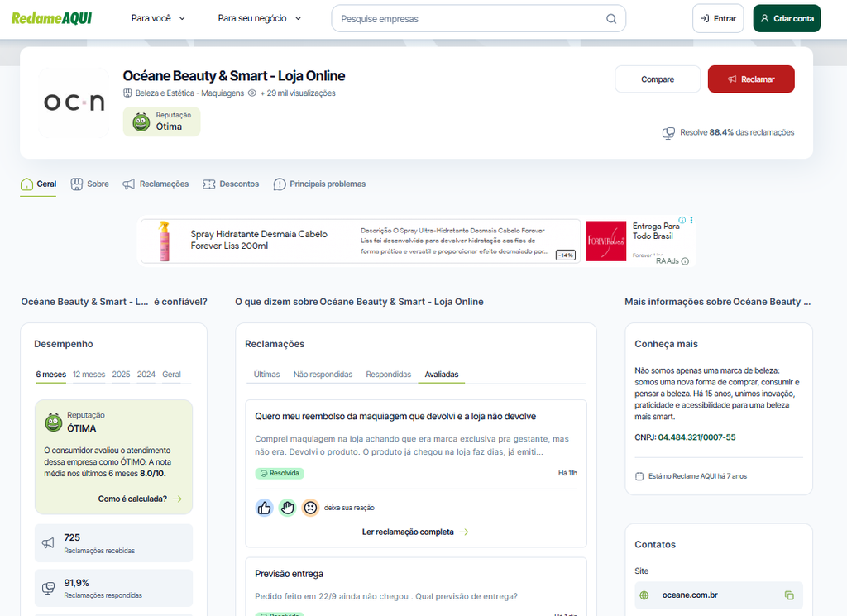The image size is (847, 616).
Task: Click the red Reclamar button
Action: click(x=751, y=79)
